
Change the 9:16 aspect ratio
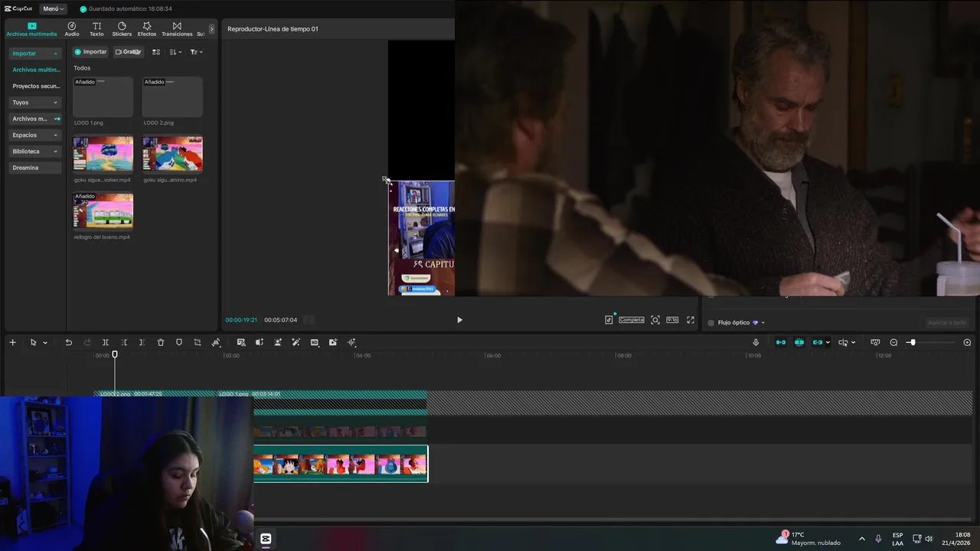coord(672,320)
